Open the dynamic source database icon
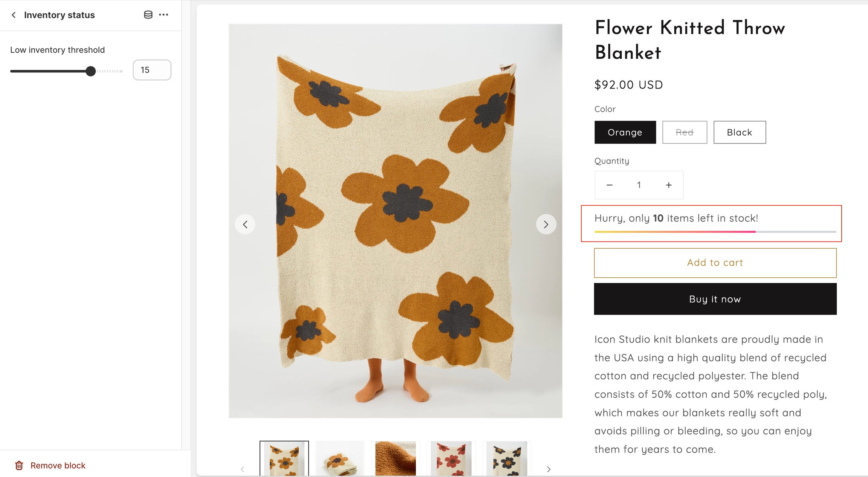This screenshot has width=868, height=477. [x=148, y=15]
